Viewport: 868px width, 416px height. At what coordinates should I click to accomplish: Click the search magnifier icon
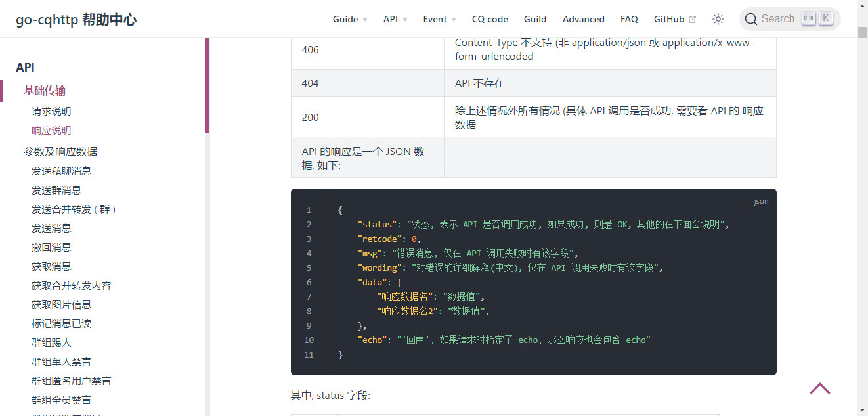750,19
